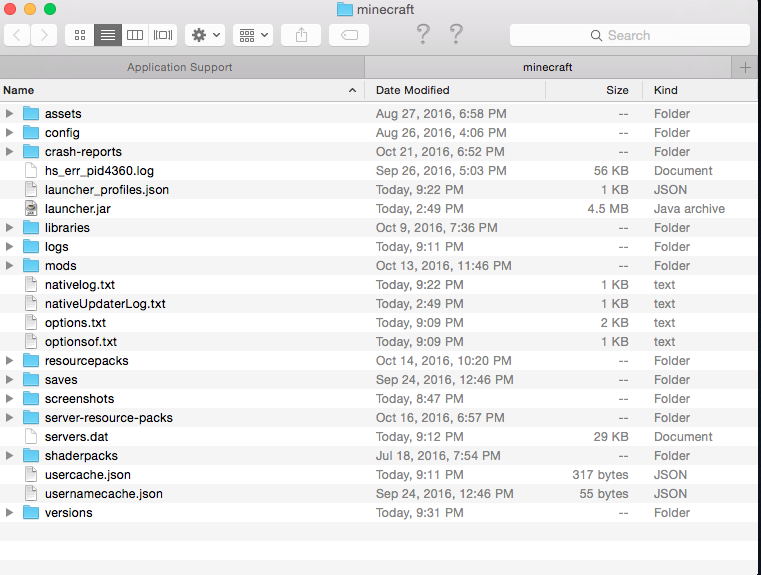Viewport: 761px width, 575px height.
Task: Select the assets folder icon
Action: tap(31, 114)
